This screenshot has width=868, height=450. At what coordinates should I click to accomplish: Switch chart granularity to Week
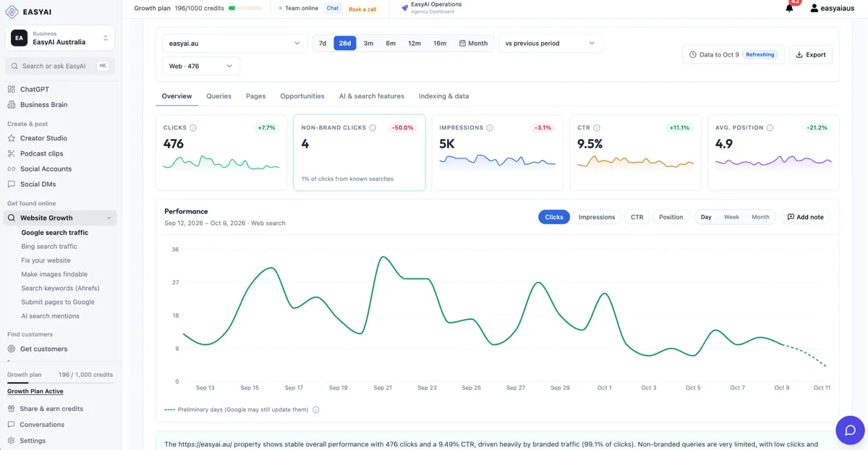tap(731, 217)
